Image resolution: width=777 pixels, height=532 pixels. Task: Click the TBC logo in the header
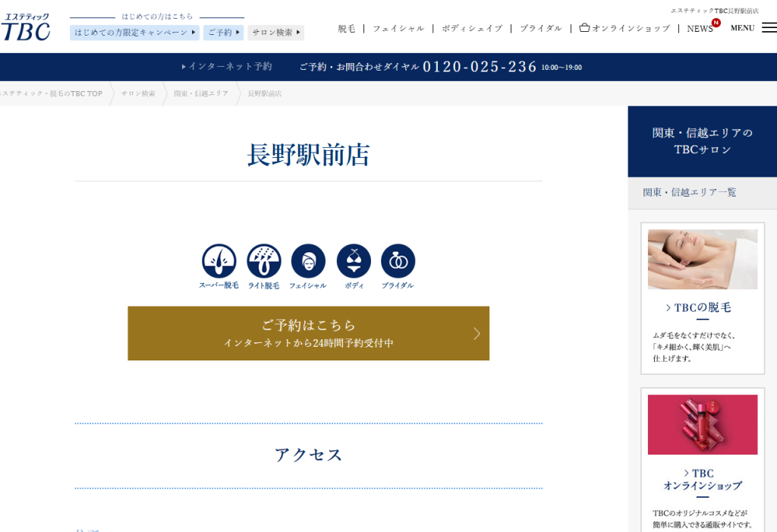coord(27,27)
